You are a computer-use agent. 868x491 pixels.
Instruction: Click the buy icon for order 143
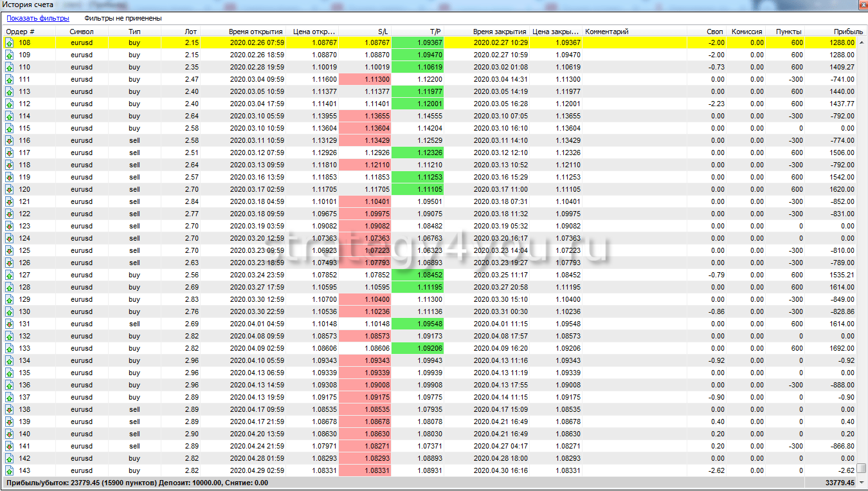[x=10, y=471]
